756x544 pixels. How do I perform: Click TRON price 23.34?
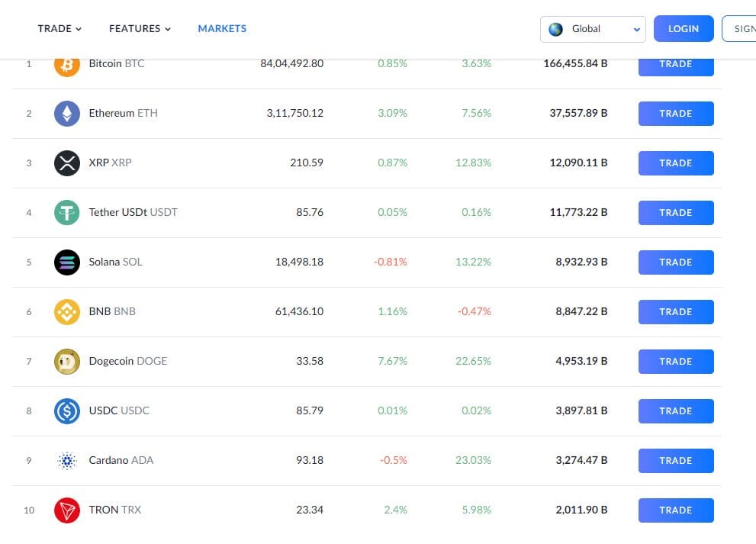(310, 510)
